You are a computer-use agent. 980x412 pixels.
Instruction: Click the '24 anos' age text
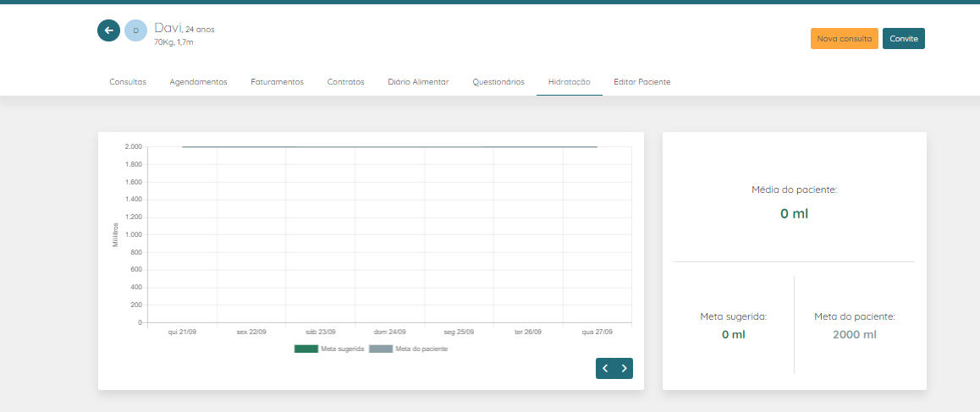pyautogui.click(x=200, y=30)
